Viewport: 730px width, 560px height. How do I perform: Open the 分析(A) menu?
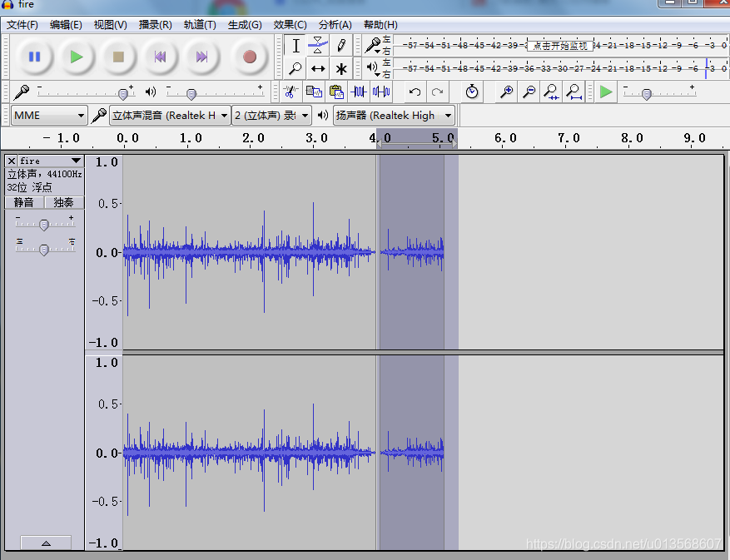pos(335,25)
